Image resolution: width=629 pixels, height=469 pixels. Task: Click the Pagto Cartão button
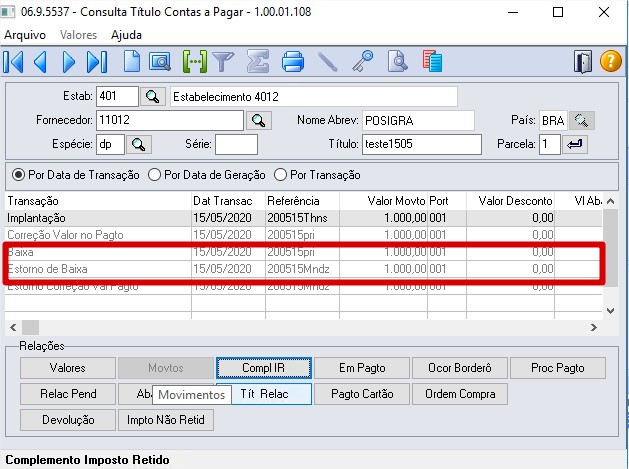pyautogui.click(x=362, y=394)
